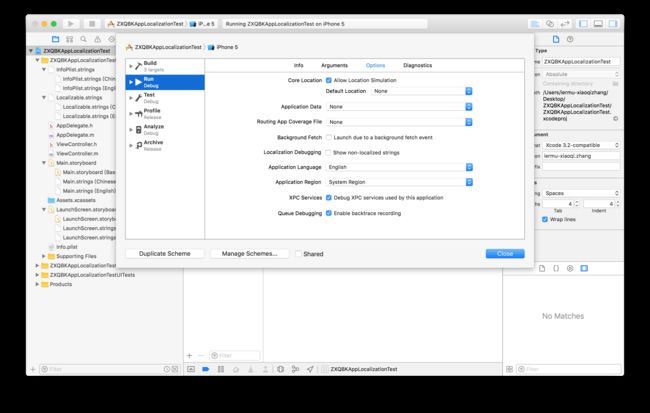Click the Manage Schemes... button

(x=250, y=254)
